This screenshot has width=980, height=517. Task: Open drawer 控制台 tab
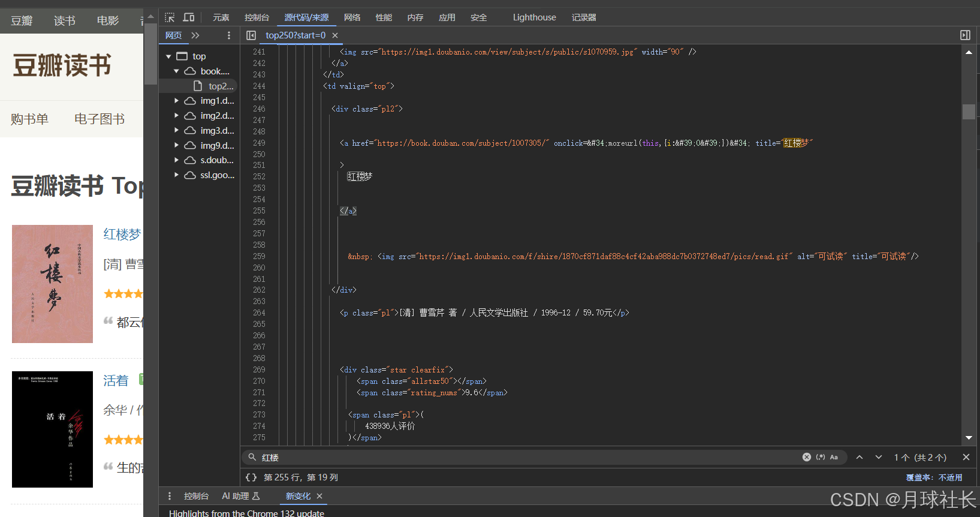(196, 496)
